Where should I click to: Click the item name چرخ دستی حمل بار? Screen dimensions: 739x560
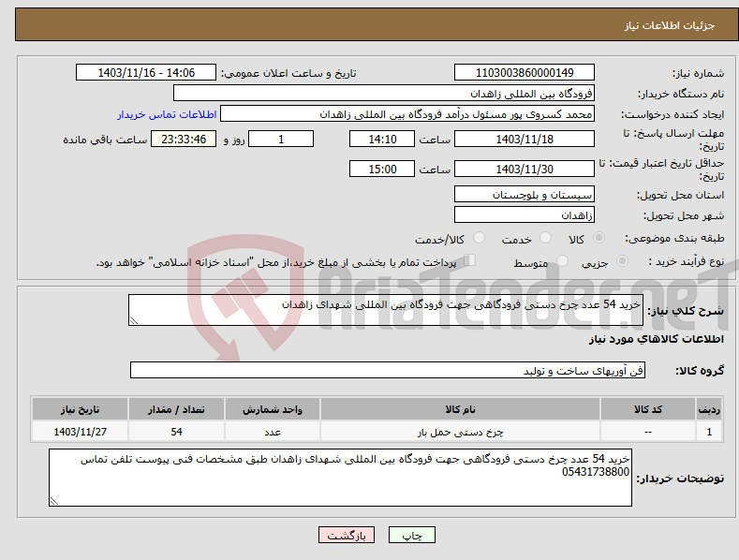pos(460,432)
